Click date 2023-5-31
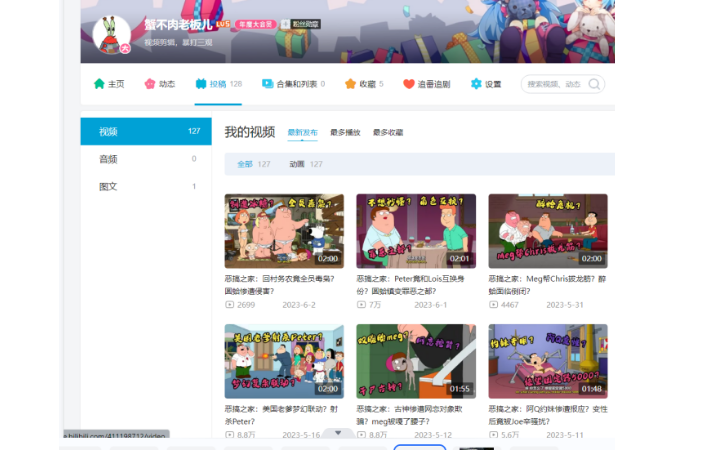The height and width of the screenshot is (450, 720). pyautogui.click(x=565, y=305)
